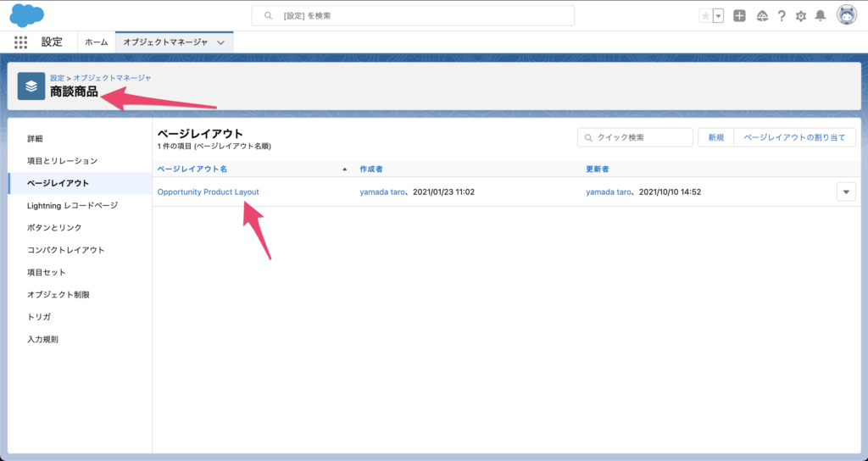
Task: Open the favorites list dropdown arrow
Action: point(719,16)
